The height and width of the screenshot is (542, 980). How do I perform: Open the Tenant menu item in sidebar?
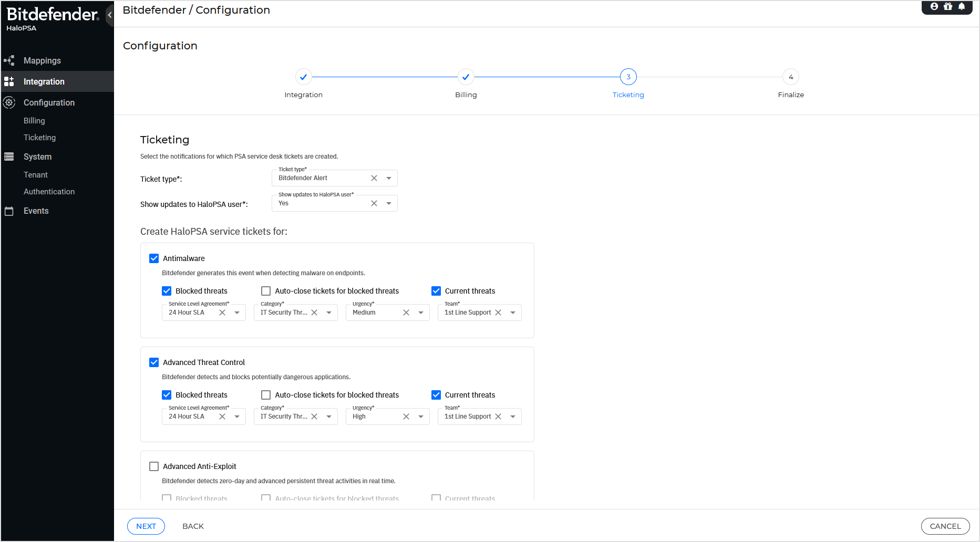coord(36,175)
